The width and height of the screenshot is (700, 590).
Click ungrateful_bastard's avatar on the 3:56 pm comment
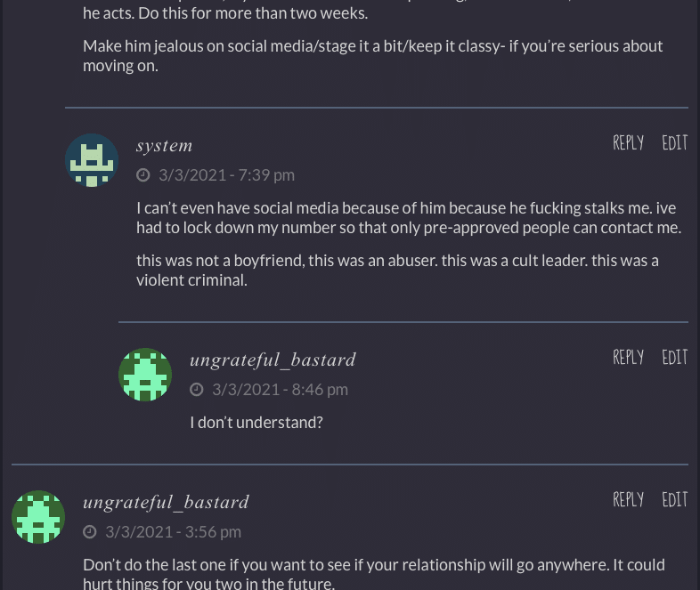point(38,517)
